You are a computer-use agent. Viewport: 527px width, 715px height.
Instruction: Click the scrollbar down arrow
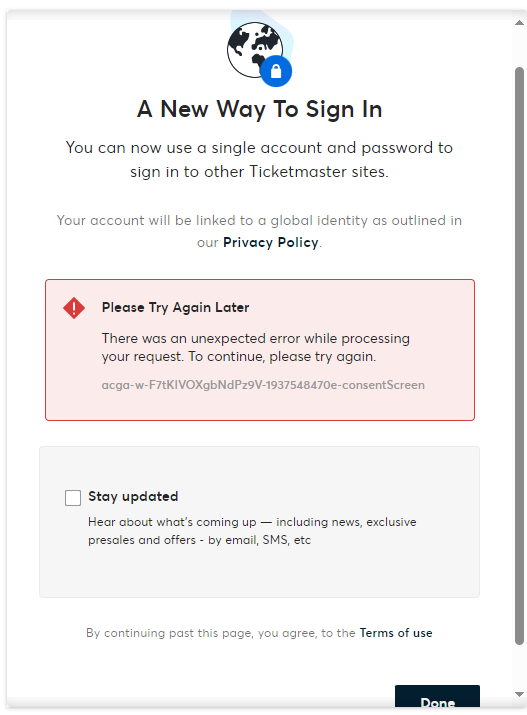tap(519, 694)
